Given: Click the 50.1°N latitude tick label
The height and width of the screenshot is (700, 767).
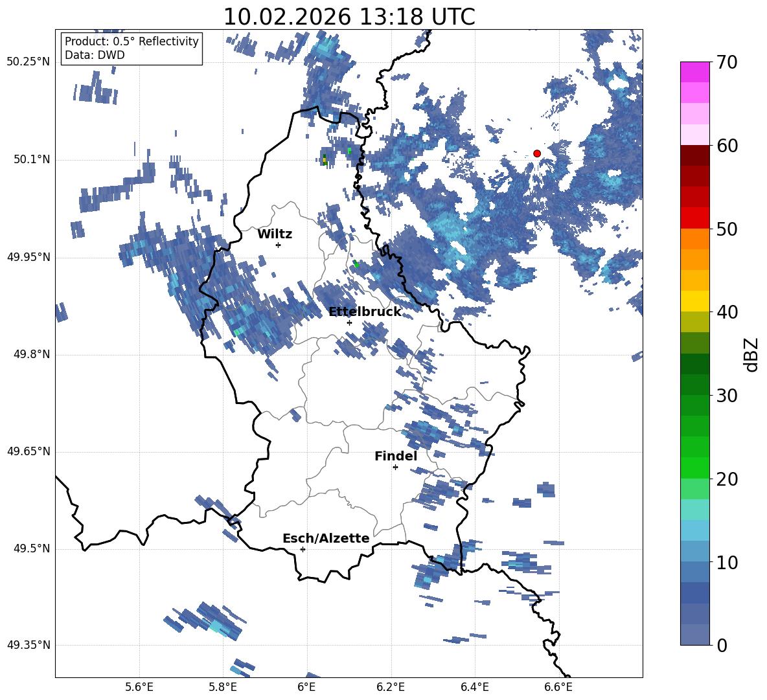Looking at the screenshot, I should click(x=32, y=160).
